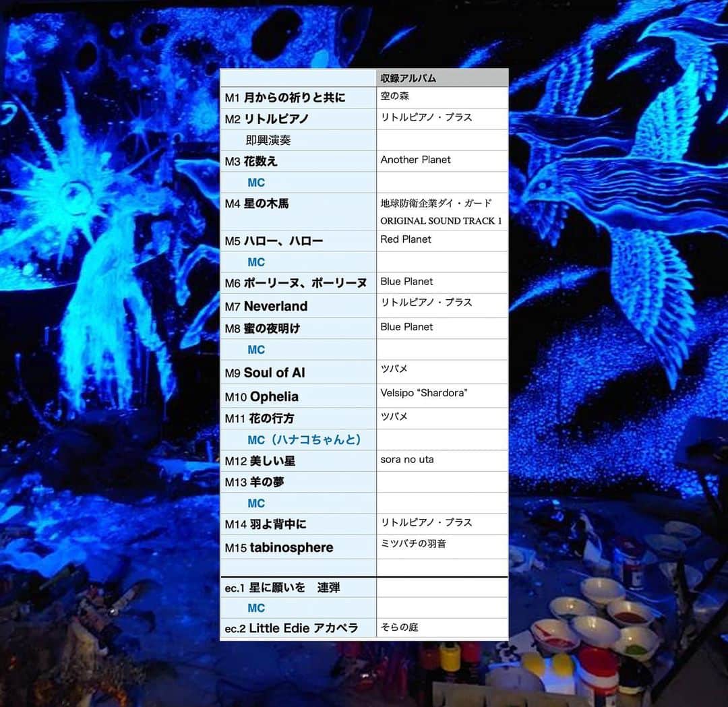Select M6 ポーリーヌ、ポーリーヌ song cell

298,282
